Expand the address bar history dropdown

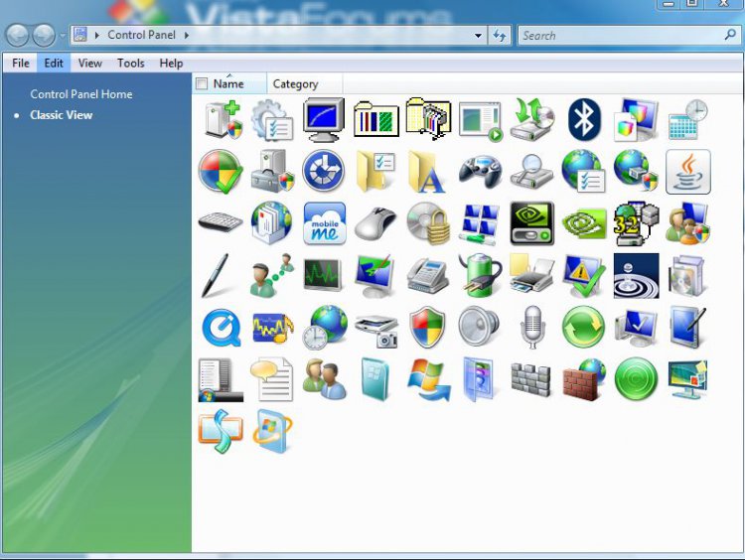[x=478, y=36]
